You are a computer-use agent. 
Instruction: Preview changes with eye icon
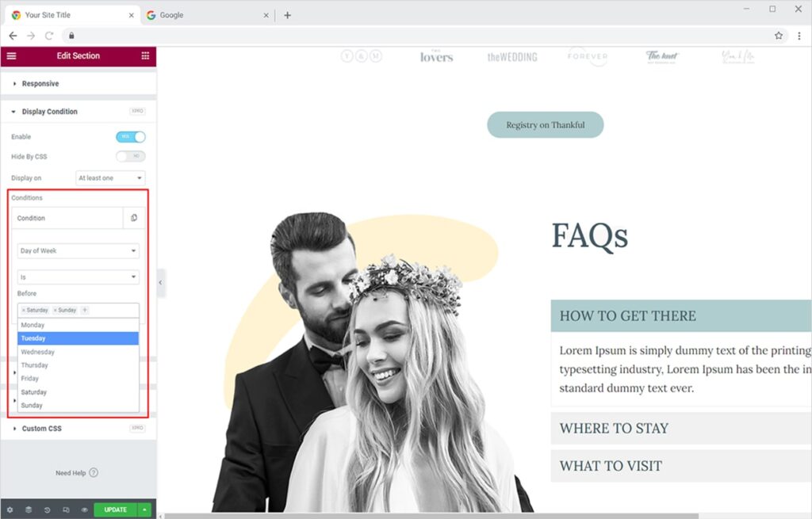click(84, 509)
